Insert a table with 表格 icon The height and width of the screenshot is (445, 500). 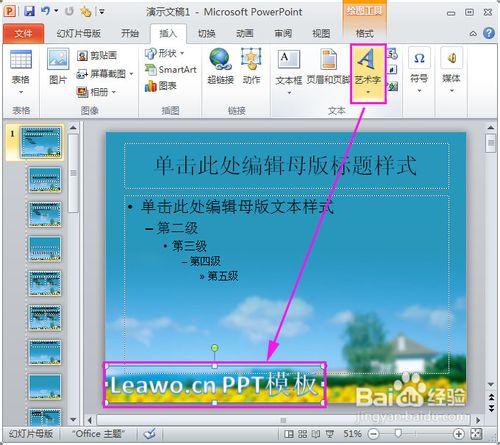21,60
